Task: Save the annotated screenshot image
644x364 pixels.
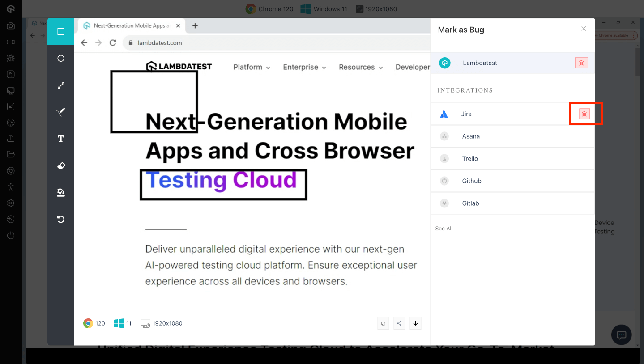Action: click(x=383, y=323)
